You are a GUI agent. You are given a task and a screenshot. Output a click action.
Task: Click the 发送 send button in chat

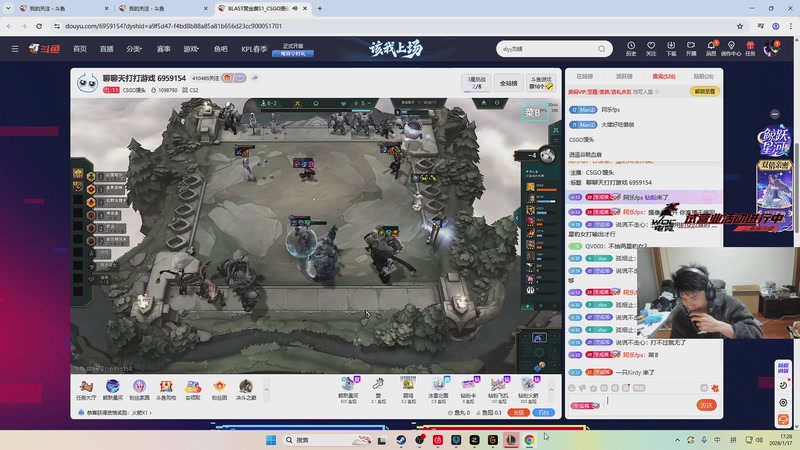point(706,405)
